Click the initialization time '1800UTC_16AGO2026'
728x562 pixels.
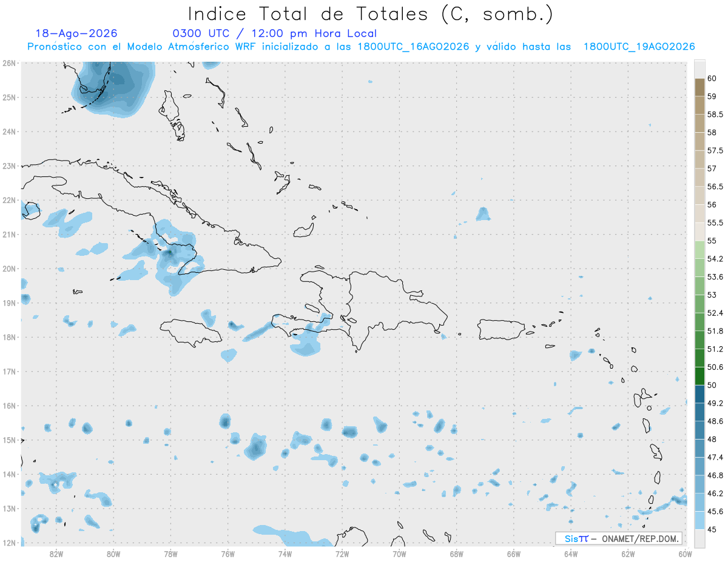(413, 47)
